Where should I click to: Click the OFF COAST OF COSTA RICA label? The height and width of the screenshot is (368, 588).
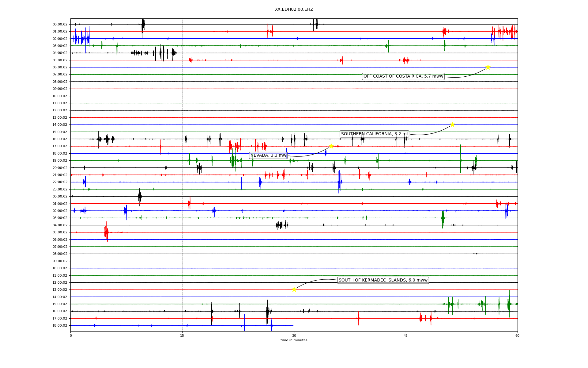pos(403,76)
